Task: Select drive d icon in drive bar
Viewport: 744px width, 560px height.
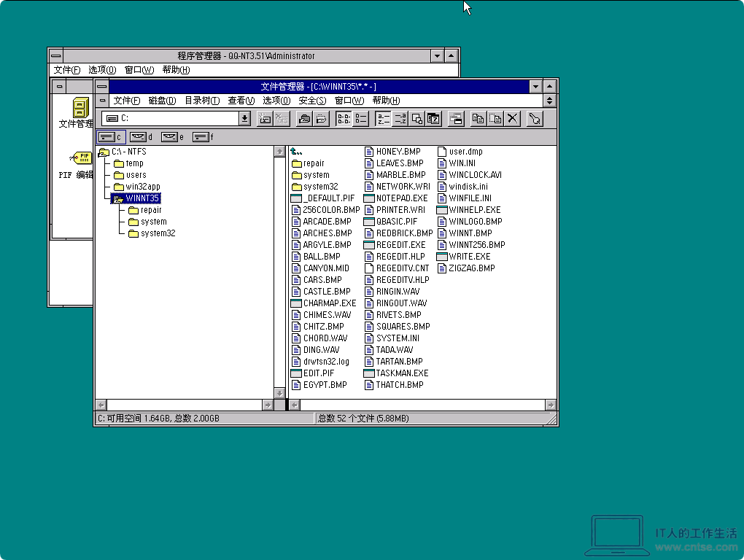Action: (142, 137)
